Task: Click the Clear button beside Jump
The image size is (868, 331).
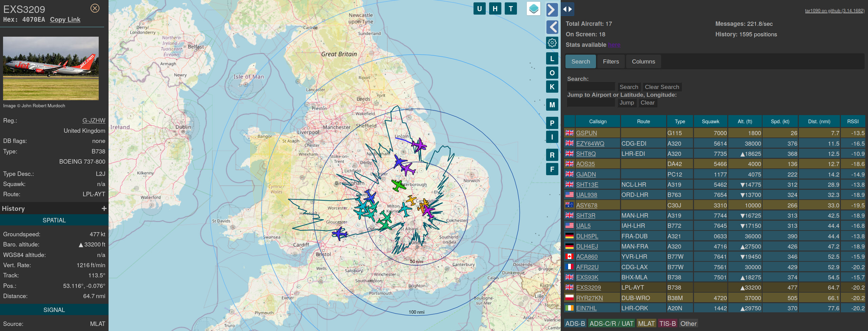Action: click(647, 103)
